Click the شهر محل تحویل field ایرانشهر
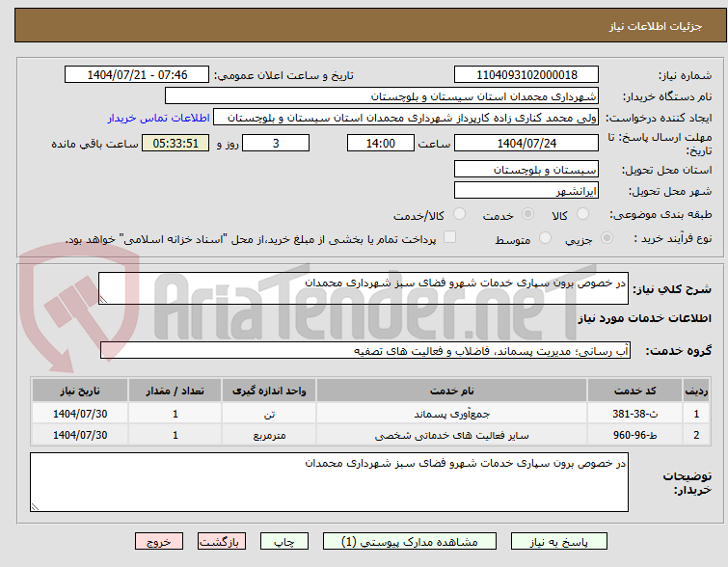This screenshot has height=567, width=728. tap(526, 190)
